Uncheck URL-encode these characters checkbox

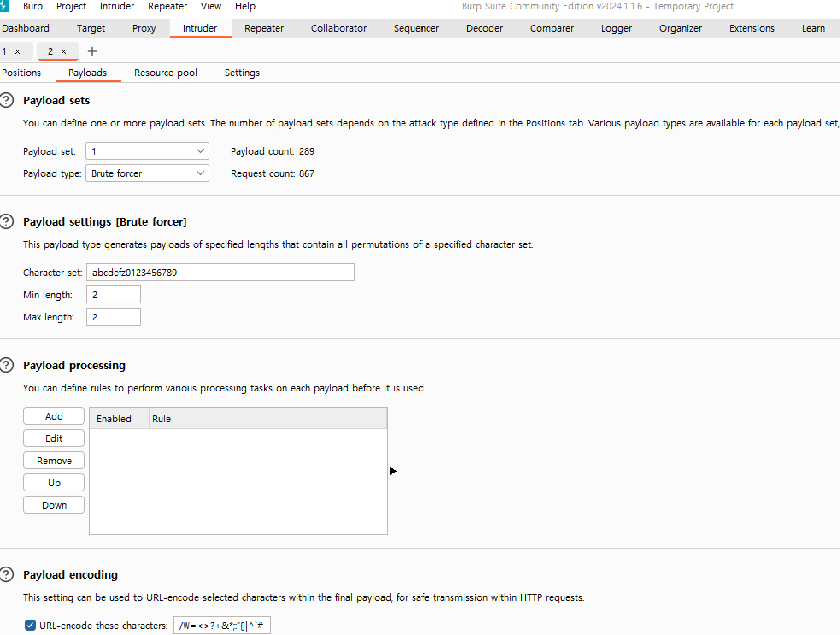coord(30,625)
